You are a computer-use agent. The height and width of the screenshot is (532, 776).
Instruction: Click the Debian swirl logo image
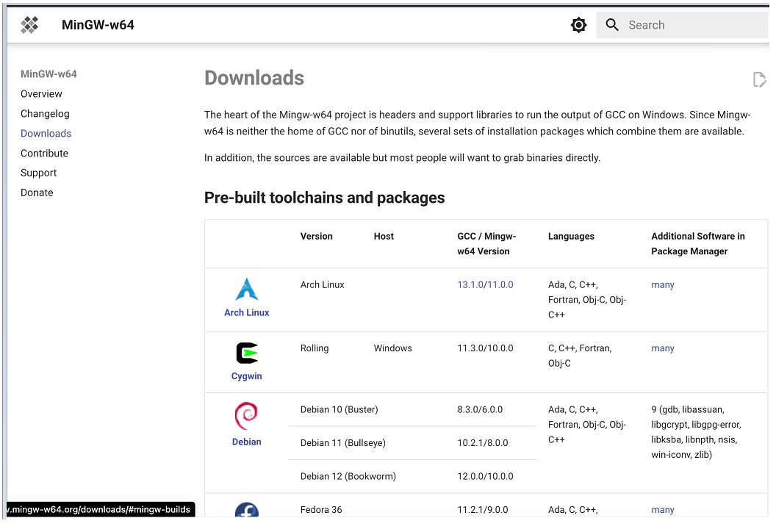click(246, 416)
